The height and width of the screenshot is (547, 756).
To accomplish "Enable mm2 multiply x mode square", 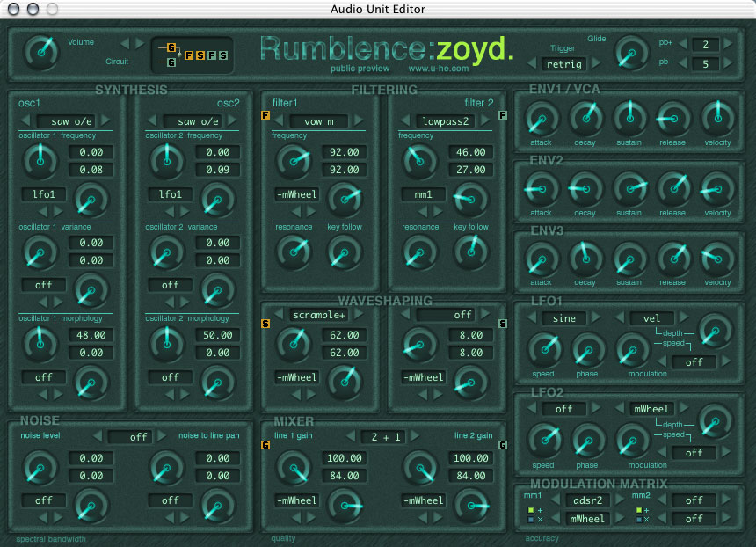I will [x=639, y=520].
